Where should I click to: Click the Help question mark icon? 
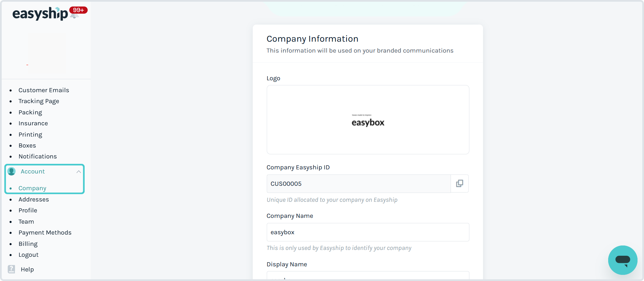coord(12,269)
